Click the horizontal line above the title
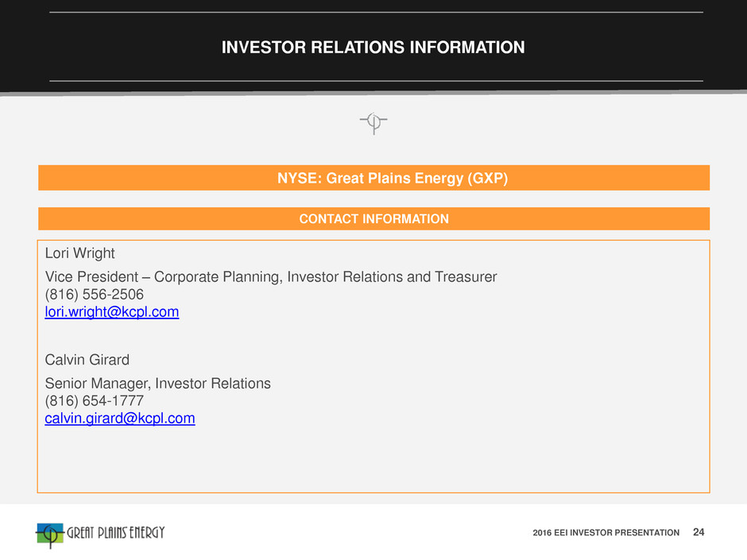Screen dimensions: 747x560 376,12
